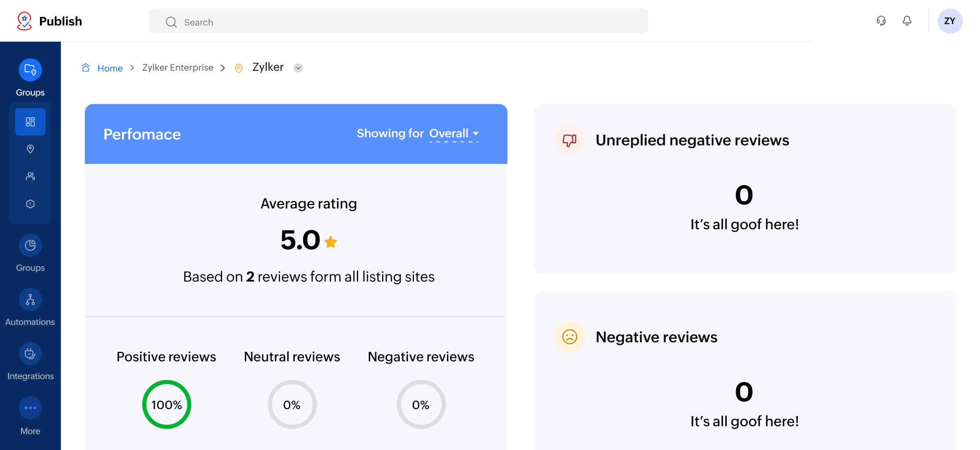Image resolution: width=980 pixels, height=450 pixels.
Task: Click the Automations label in sidebar
Action: [x=30, y=322]
